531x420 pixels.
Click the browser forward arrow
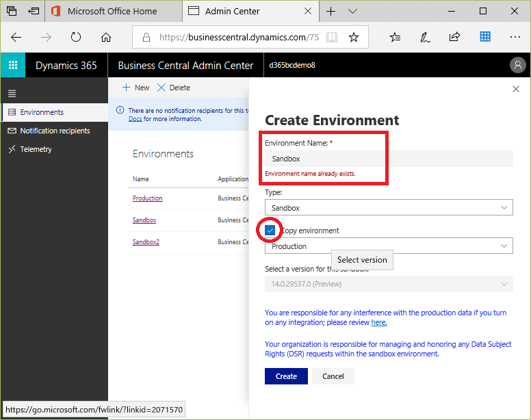point(46,37)
